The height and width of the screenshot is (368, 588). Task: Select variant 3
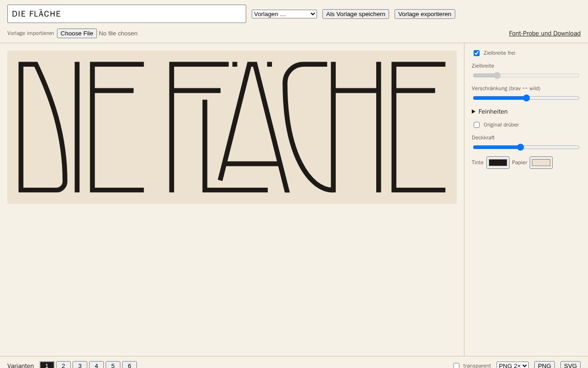click(80, 365)
